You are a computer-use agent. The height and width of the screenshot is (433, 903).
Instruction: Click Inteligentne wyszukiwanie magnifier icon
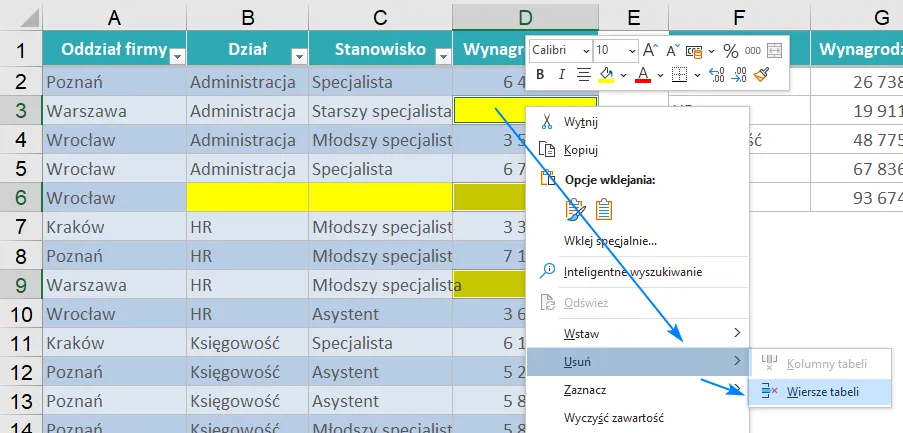547,271
